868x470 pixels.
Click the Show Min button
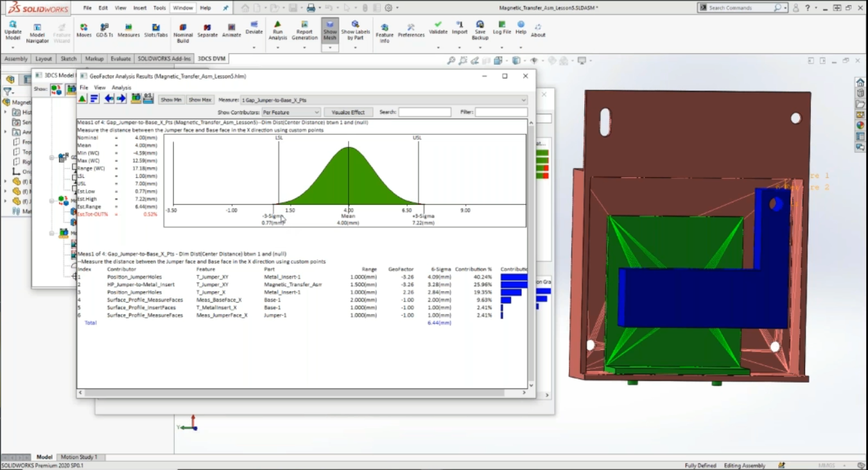[171, 100]
